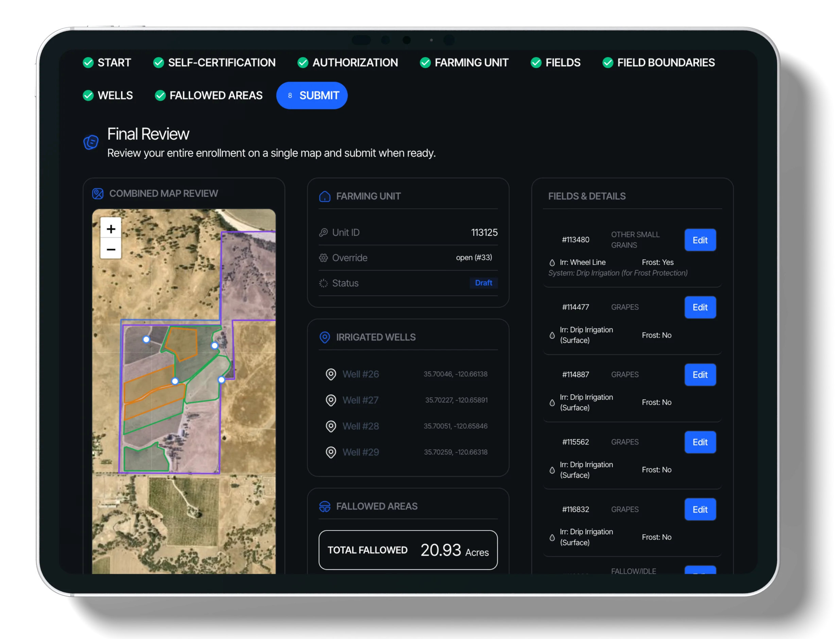Click the Combined Map Review icon
840x639 pixels.
pyautogui.click(x=98, y=194)
